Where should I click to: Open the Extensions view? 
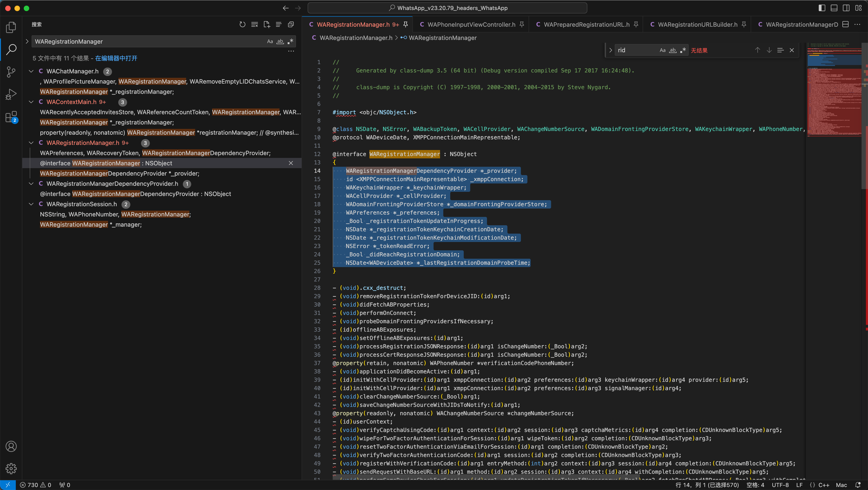11,117
